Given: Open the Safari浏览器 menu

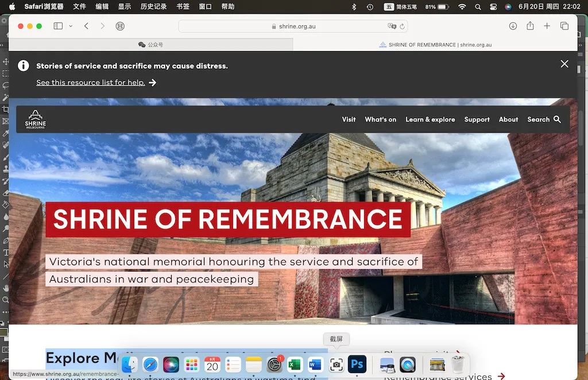Looking at the screenshot, I should (x=44, y=6).
